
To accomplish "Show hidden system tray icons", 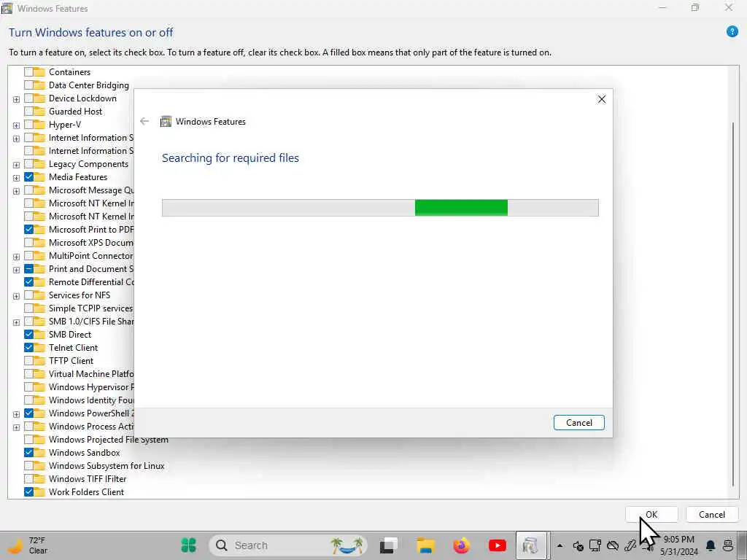I will point(560,545).
